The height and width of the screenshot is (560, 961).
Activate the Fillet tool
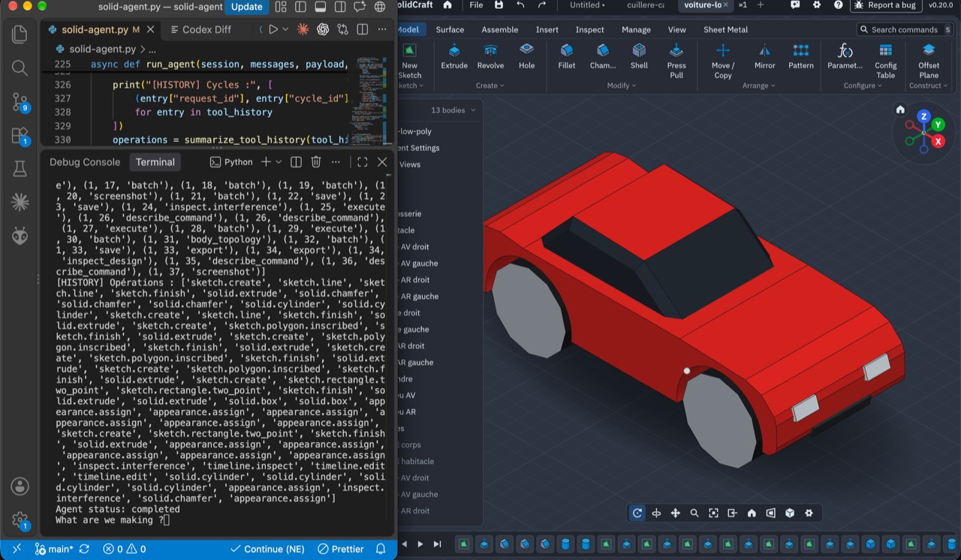[567, 57]
